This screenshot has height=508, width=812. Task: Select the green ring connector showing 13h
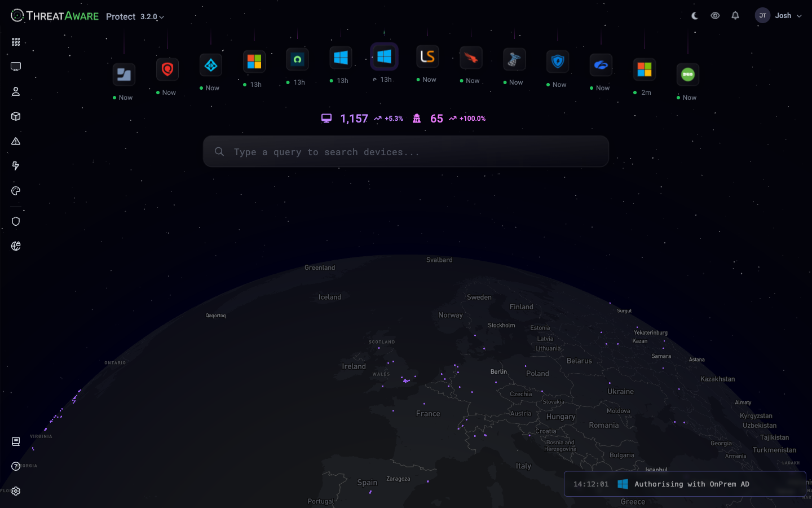point(297,59)
